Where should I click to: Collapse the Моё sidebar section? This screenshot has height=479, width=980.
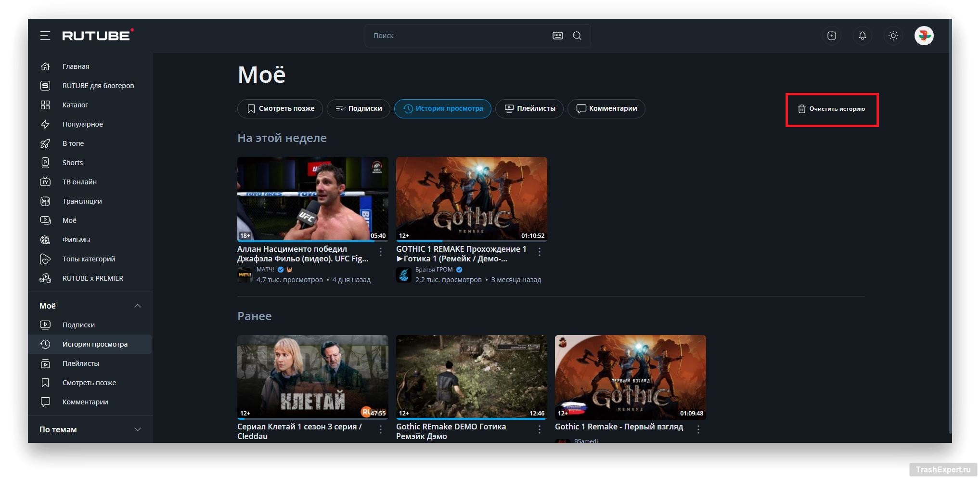(137, 306)
